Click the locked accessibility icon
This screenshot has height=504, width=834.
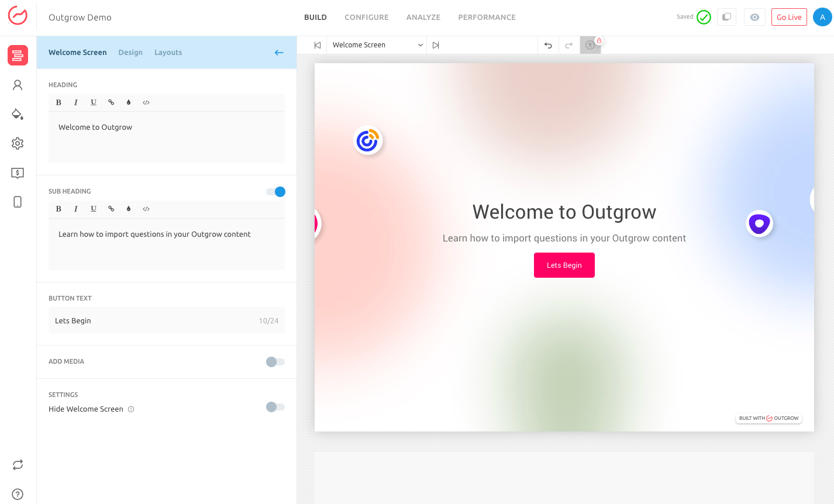coord(590,45)
